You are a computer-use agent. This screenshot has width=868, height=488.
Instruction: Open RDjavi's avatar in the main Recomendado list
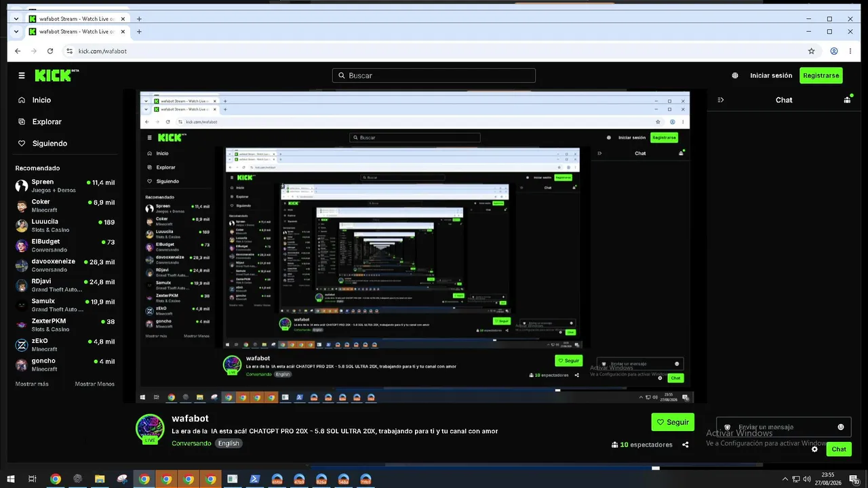(x=22, y=285)
